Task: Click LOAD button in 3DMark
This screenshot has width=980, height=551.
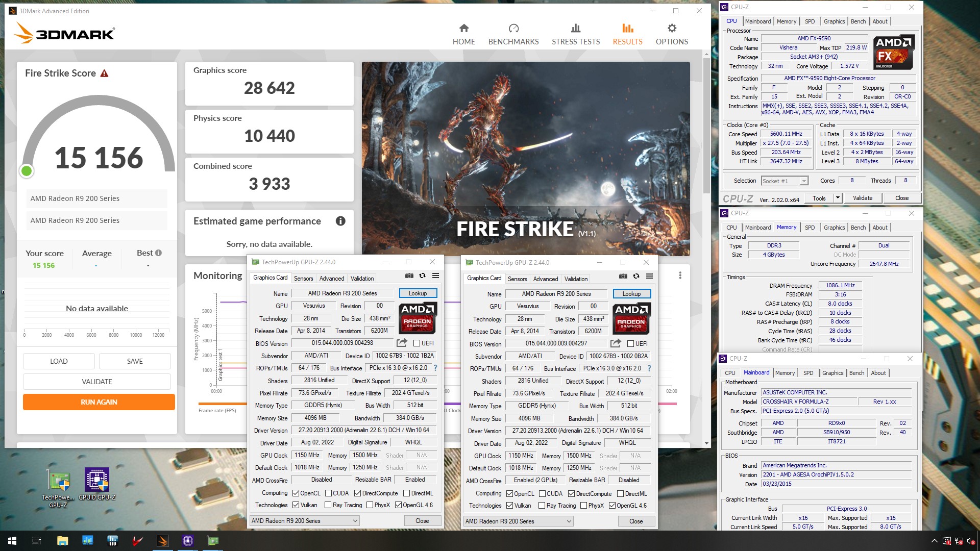Action: coord(59,361)
